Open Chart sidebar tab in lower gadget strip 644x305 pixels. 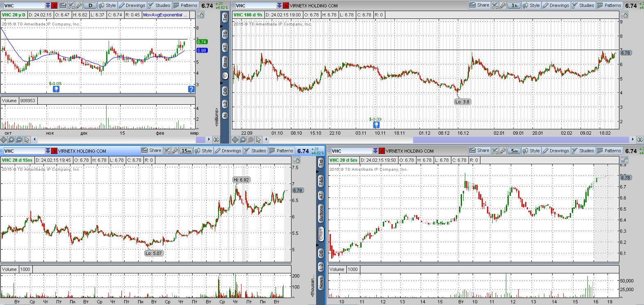(x=321, y=234)
